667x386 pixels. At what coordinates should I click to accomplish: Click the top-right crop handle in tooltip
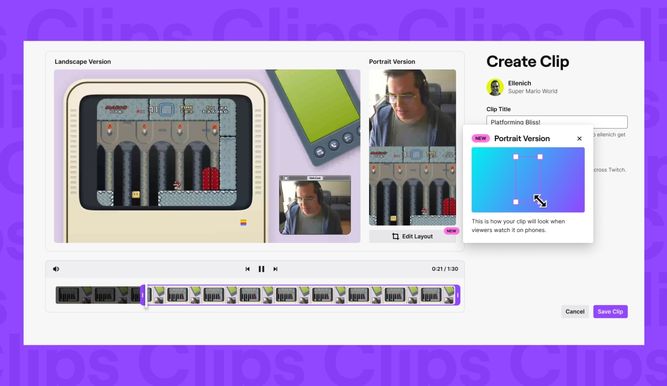540,157
